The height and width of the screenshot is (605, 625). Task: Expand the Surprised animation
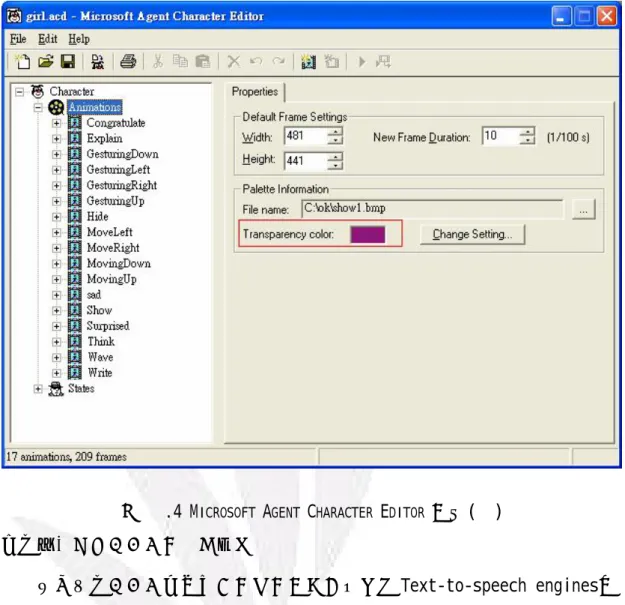click(56, 326)
